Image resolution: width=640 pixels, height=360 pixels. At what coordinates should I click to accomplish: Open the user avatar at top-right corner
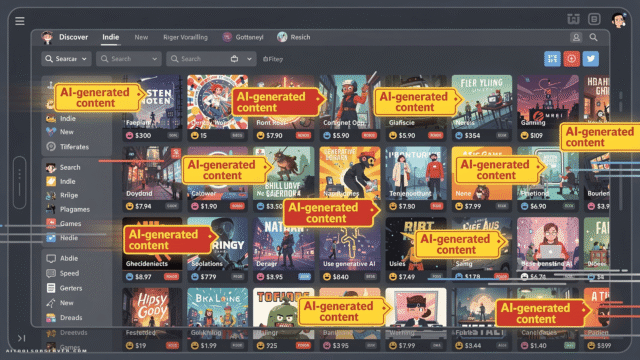click(x=618, y=20)
